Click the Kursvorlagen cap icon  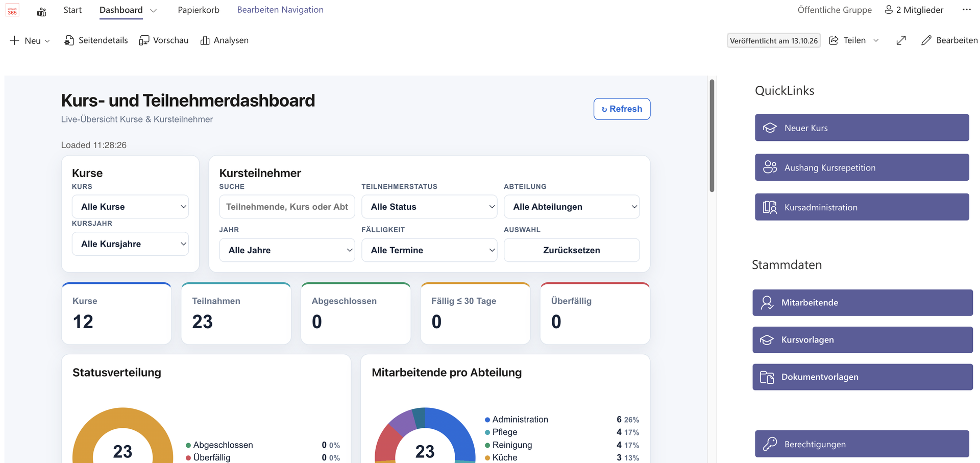767,340
